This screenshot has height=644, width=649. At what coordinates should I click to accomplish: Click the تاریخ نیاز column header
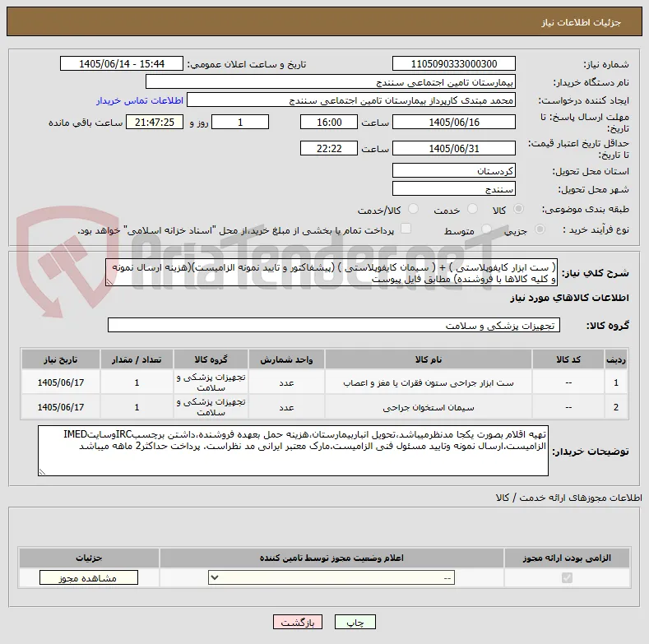(60, 359)
